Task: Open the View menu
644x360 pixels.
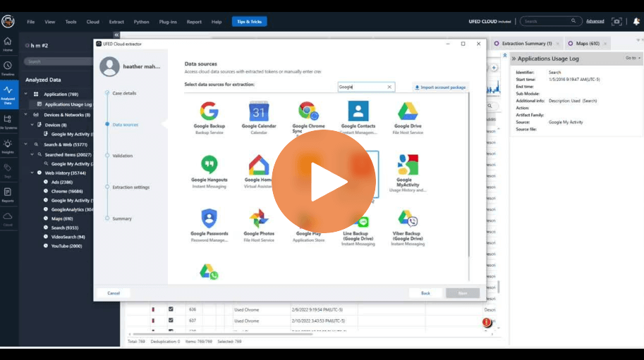Action: click(49, 22)
